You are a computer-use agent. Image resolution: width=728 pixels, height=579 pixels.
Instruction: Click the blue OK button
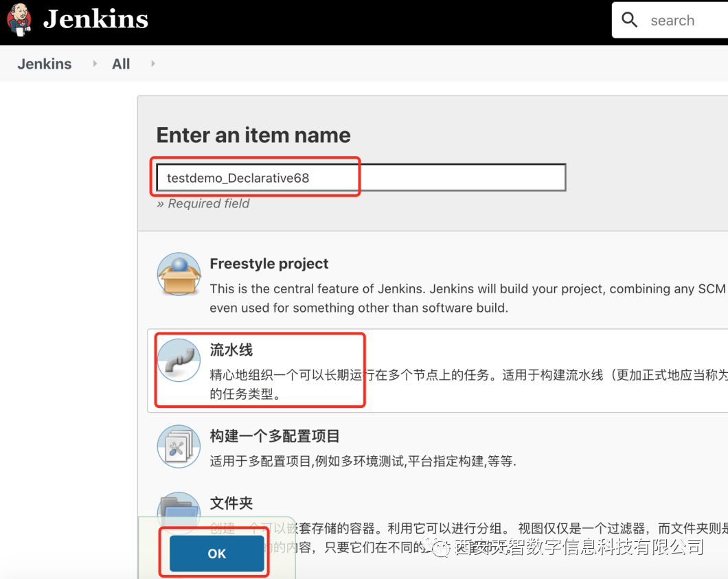pyautogui.click(x=217, y=554)
